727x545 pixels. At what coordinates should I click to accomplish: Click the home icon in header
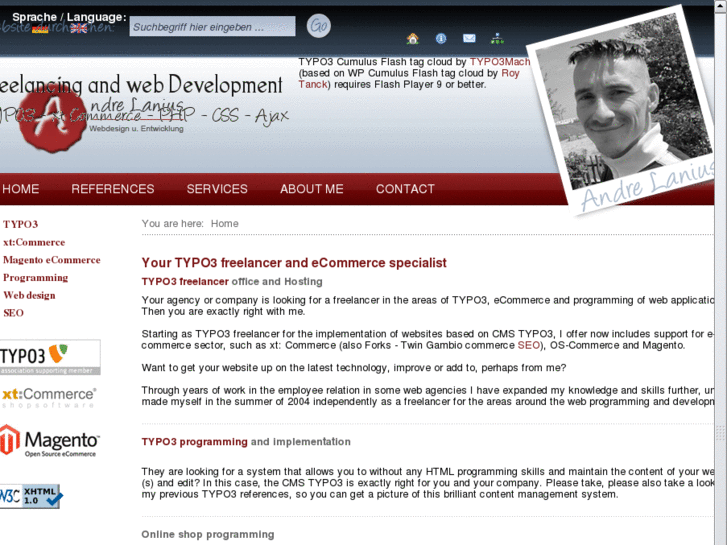coord(413,38)
